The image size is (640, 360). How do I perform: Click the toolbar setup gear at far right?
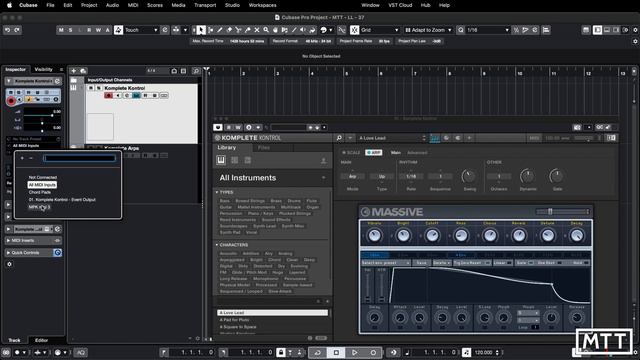[635, 30]
